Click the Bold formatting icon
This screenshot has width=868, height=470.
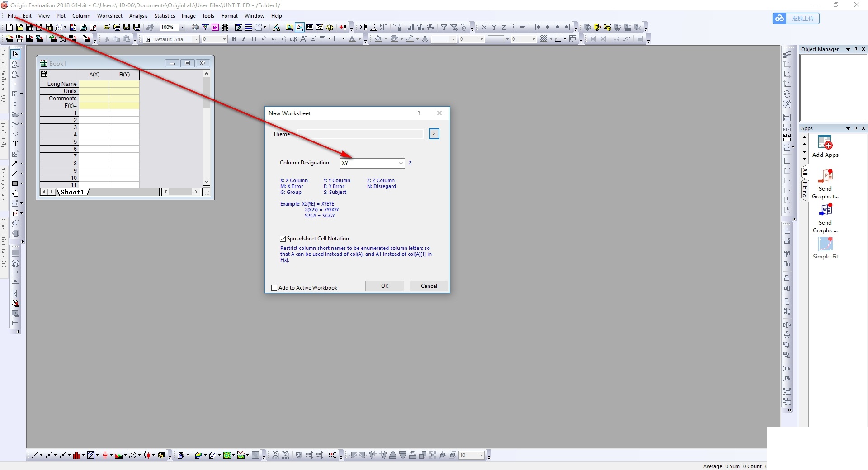[x=234, y=39]
